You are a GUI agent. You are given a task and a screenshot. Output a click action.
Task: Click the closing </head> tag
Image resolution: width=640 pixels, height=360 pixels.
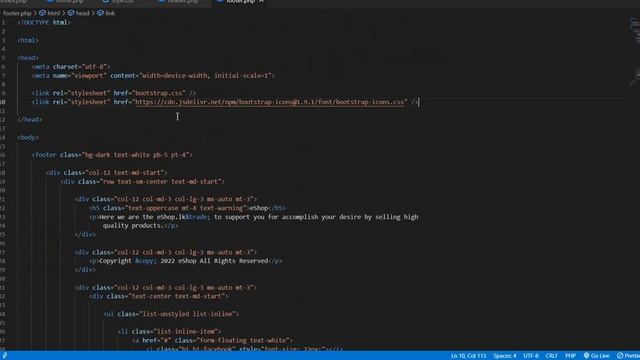30,120
